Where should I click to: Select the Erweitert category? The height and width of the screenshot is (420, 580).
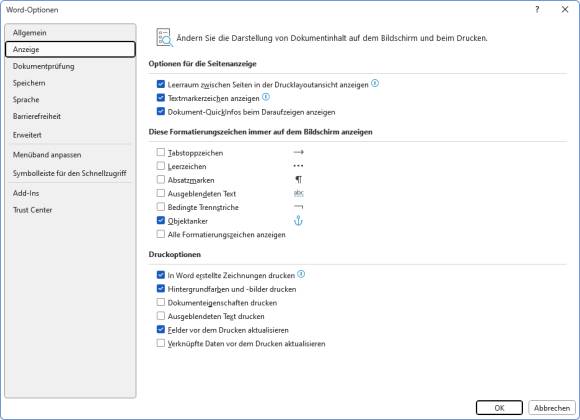click(70, 135)
